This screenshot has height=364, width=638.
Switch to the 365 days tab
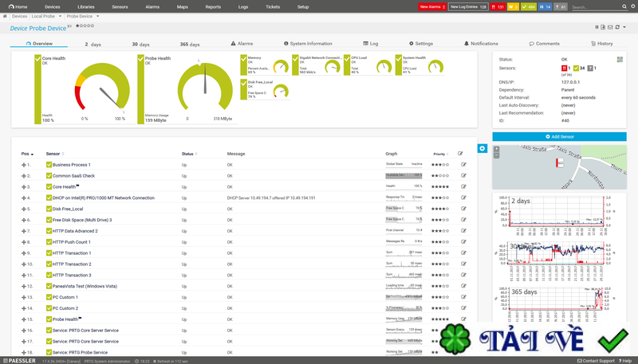[x=190, y=44]
